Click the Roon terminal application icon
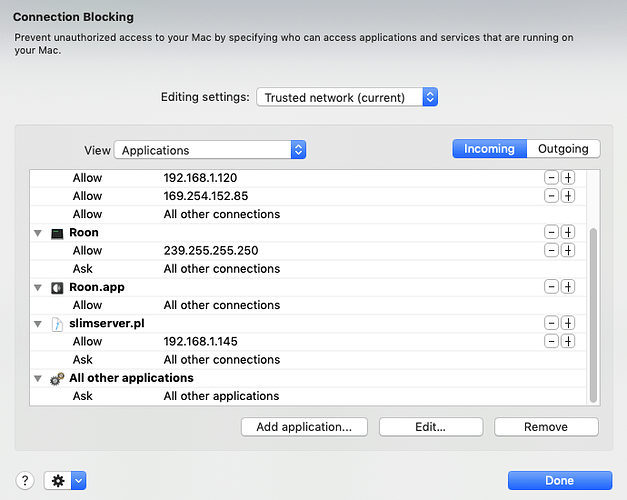 (x=57, y=233)
